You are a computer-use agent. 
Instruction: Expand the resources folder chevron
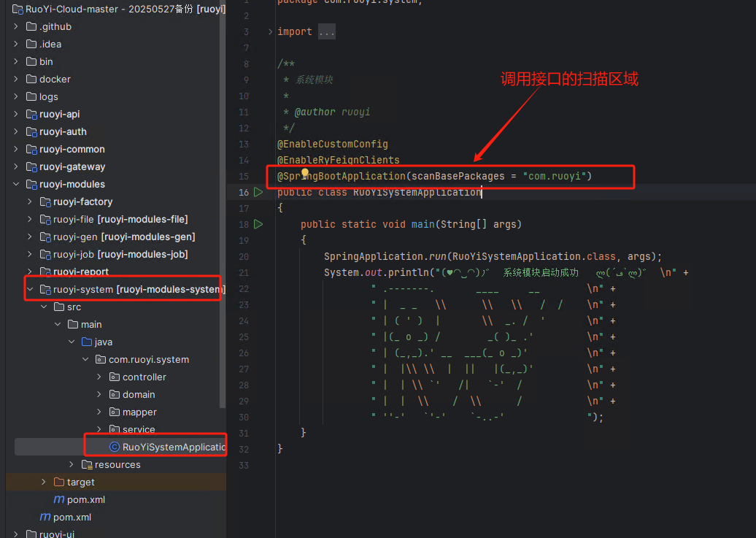pyautogui.click(x=72, y=464)
